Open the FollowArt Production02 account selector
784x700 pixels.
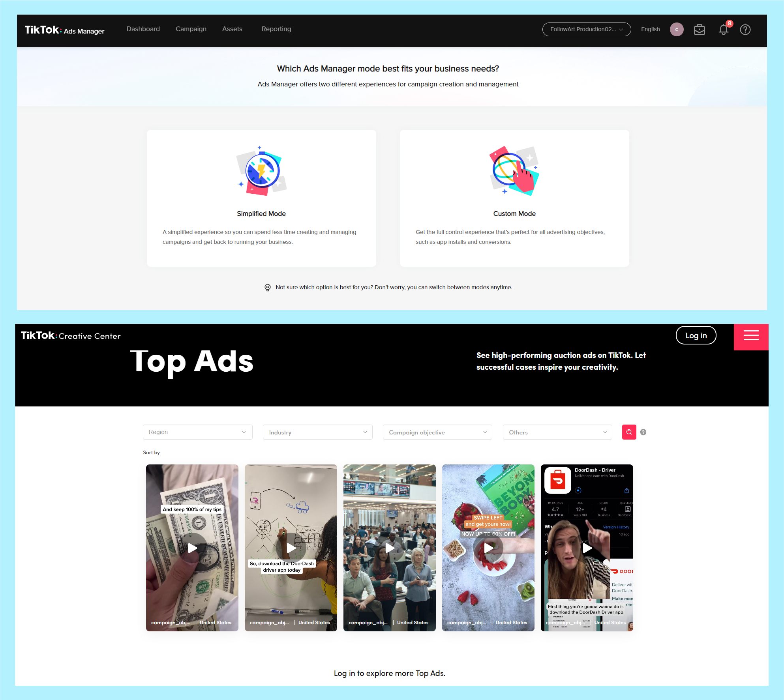pos(586,30)
